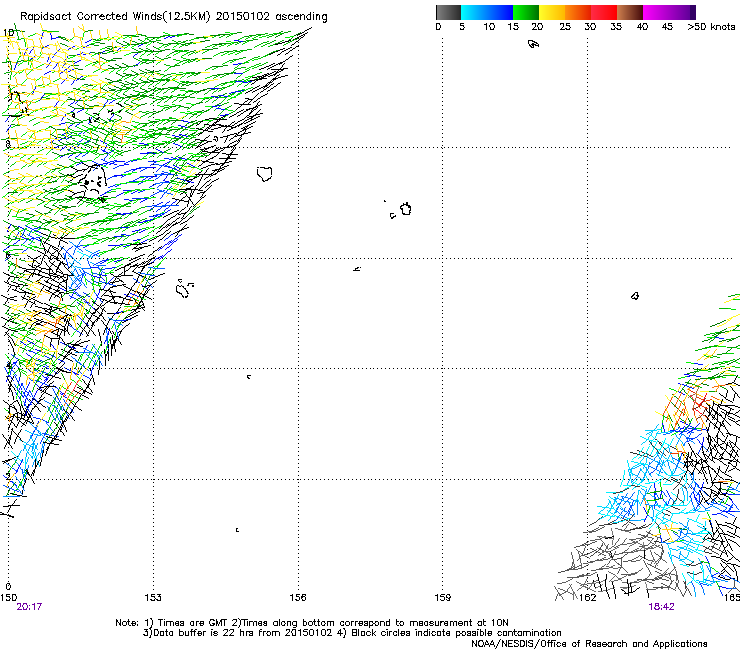Click the island outline just east of 153
The height and width of the screenshot is (650, 740).
185,288
